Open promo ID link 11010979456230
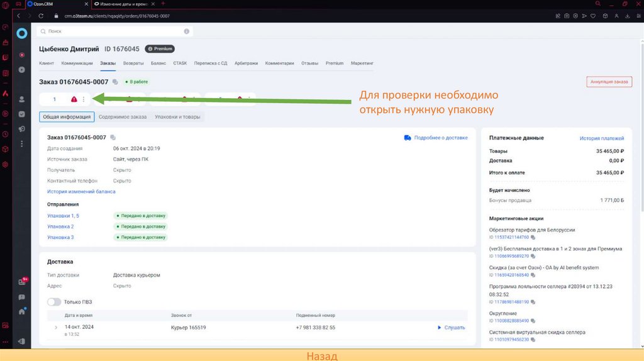Screen dimensions: 644x361 [511, 340]
